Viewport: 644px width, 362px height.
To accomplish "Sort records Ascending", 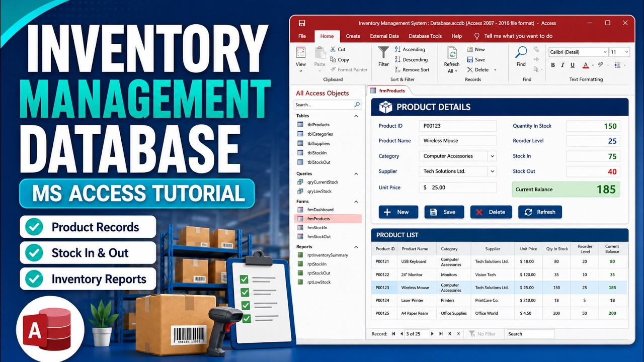I will tap(410, 49).
